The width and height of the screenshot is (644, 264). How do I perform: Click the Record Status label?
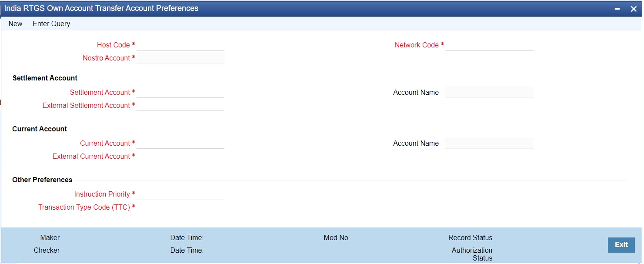[x=470, y=237]
